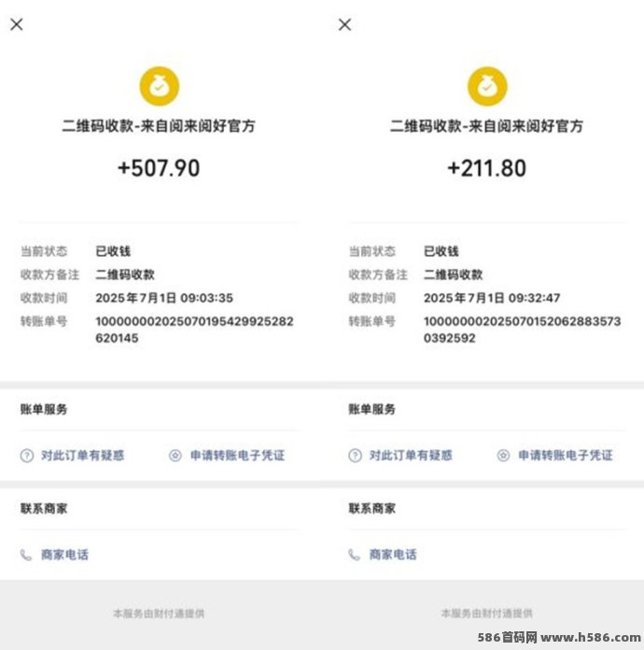The width and height of the screenshot is (644, 650).
Task: Tap the phone icon in left receipt
Action: point(26,555)
